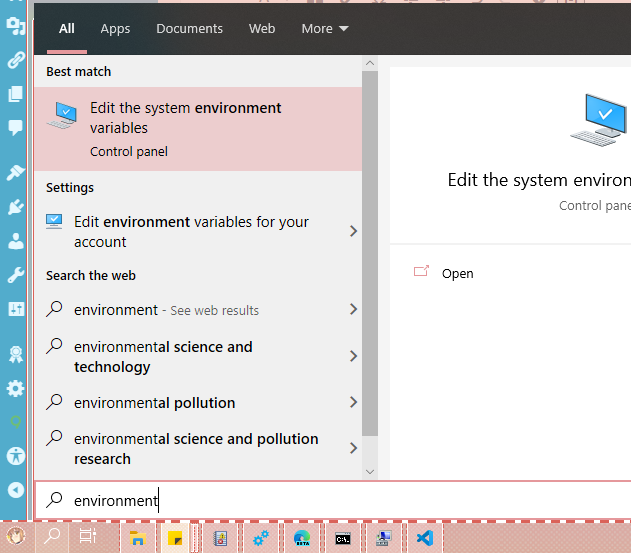Click the magnifier icon in the search box

(x=54, y=499)
